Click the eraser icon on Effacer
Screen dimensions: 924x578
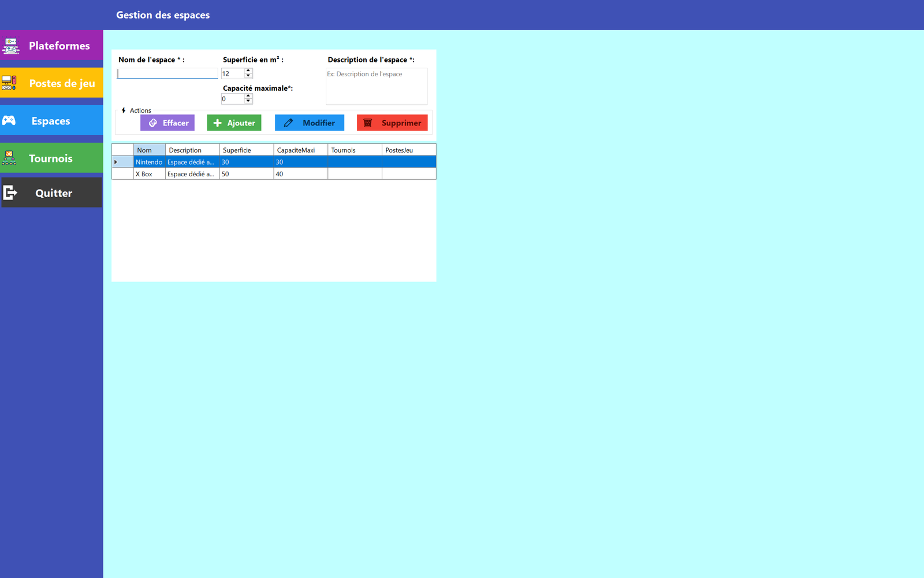153,123
